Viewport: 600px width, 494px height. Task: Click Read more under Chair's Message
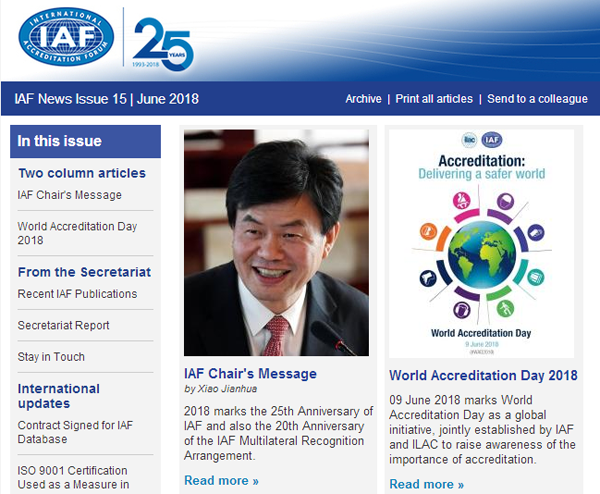point(221,481)
